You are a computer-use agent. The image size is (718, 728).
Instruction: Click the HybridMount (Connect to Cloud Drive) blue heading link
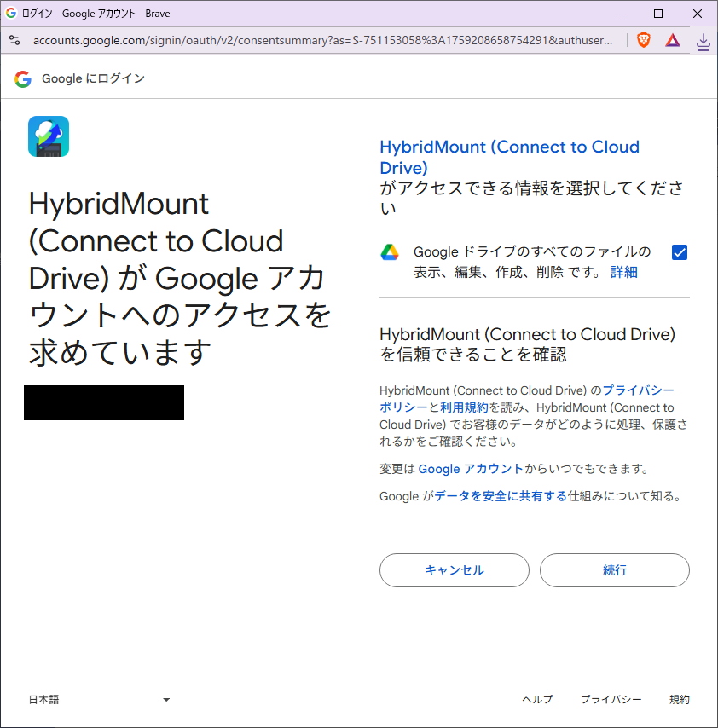tap(509, 158)
